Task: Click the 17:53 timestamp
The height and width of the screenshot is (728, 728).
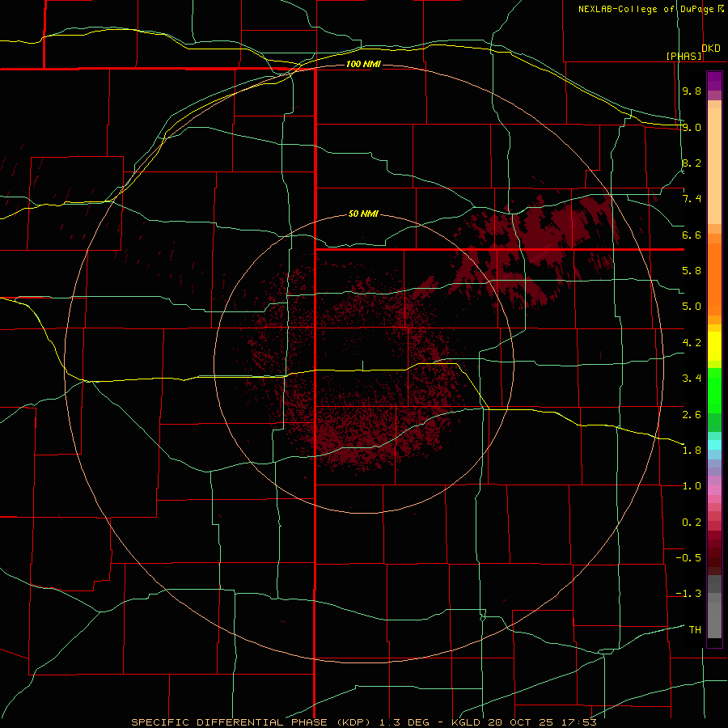Action: tap(578, 722)
